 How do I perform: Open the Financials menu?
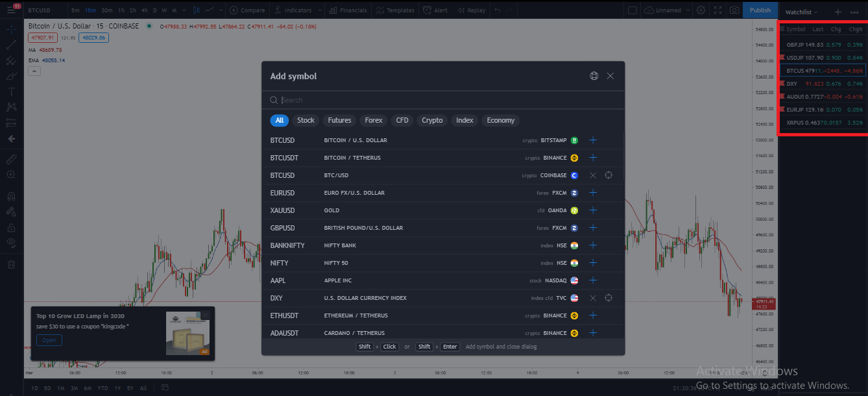coord(348,10)
